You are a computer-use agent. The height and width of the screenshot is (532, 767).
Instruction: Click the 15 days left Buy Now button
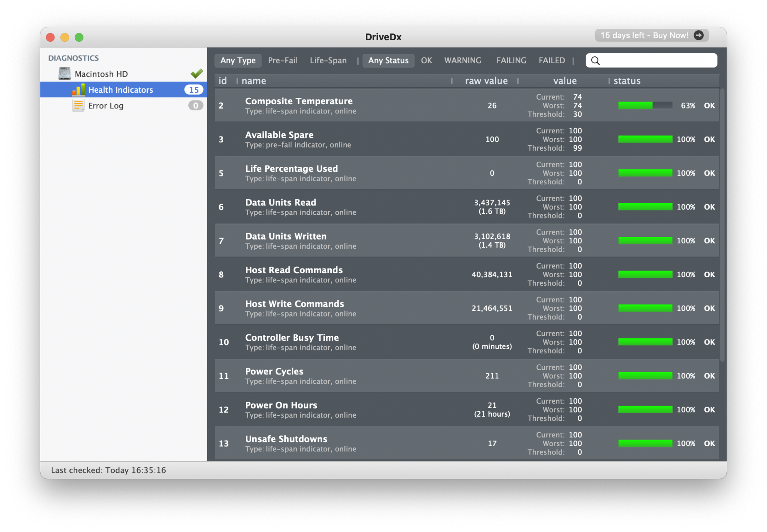click(x=644, y=35)
